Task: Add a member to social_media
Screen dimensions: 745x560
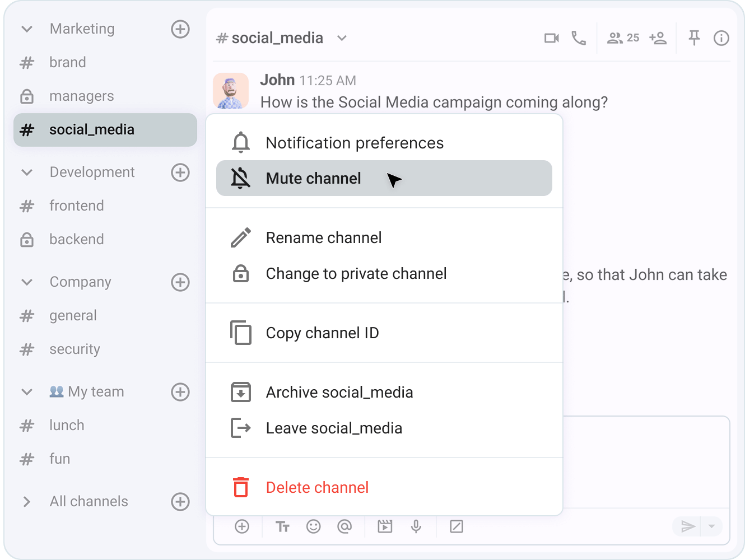Action: [659, 38]
